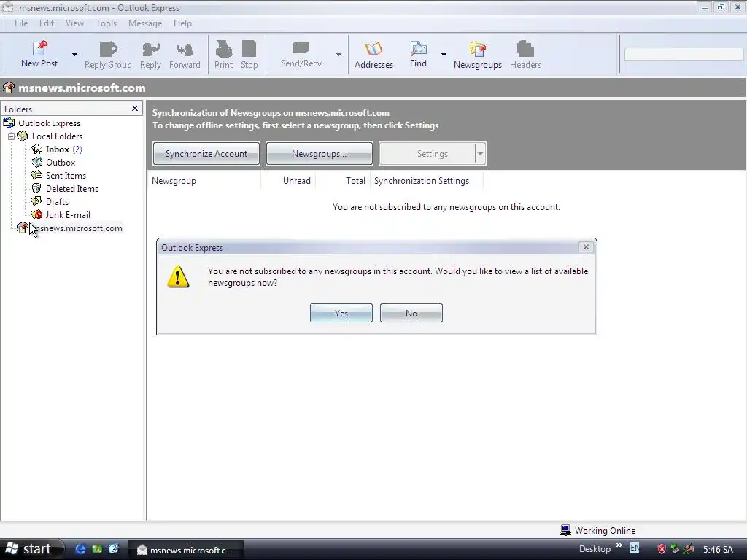Click the warning triangle icon in dialog
The height and width of the screenshot is (560, 747).
coord(178,276)
